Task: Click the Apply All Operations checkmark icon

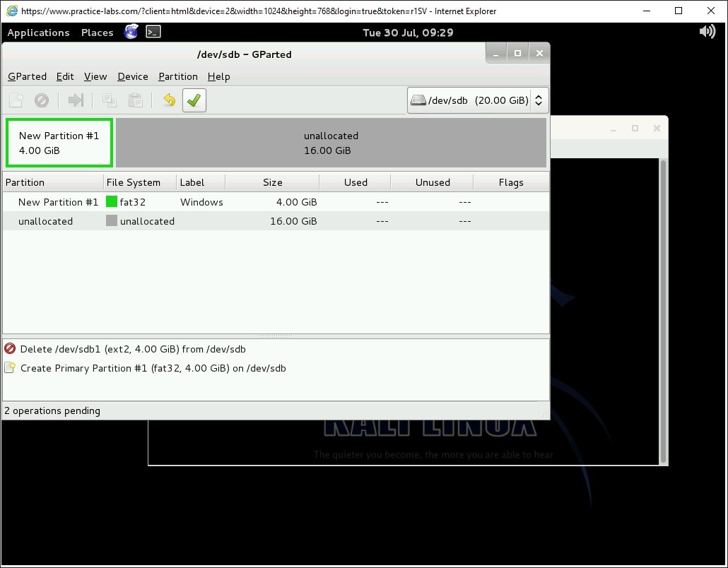Action: tap(194, 100)
